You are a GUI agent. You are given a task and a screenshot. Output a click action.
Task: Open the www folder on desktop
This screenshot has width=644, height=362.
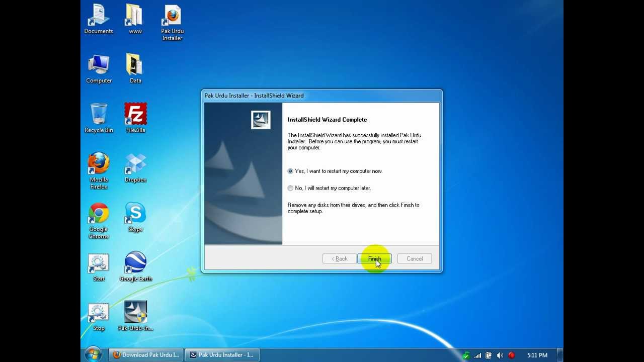pyautogui.click(x=135, y=19)
